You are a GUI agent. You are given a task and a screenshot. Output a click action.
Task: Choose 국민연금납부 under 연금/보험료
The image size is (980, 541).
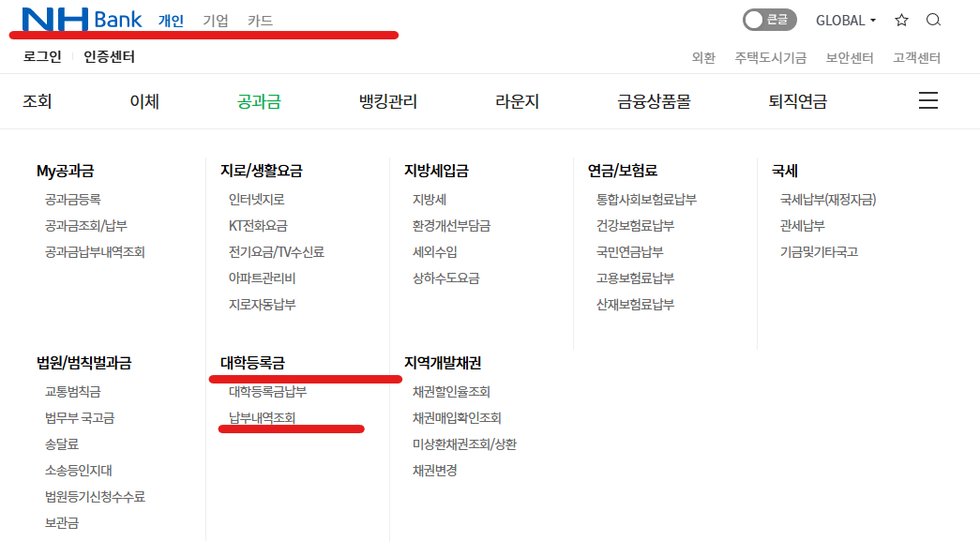(x=629, y=252)
